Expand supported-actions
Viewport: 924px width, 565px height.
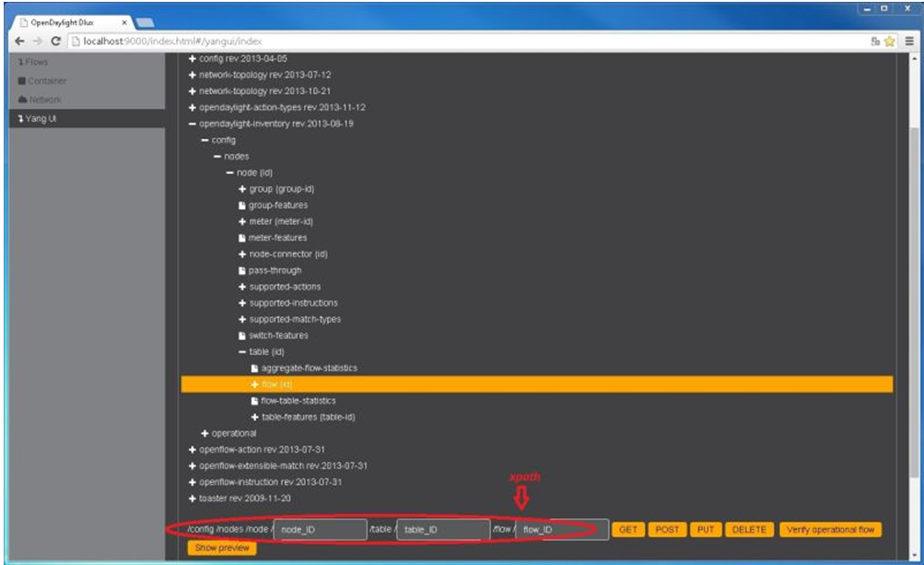[x=242, y=287]
